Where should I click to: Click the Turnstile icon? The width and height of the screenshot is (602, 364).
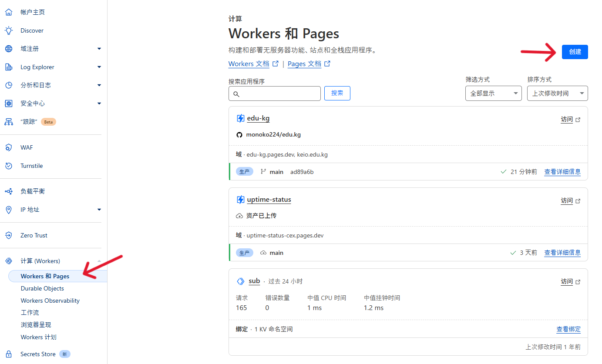point(8,166)
